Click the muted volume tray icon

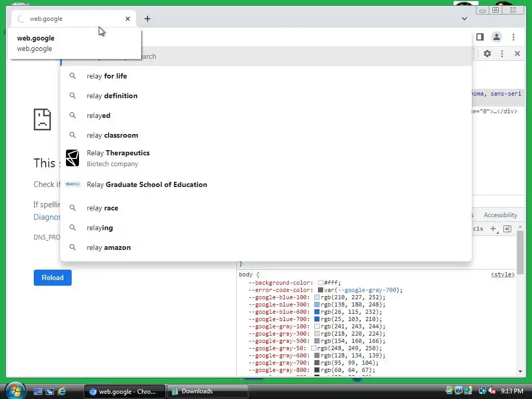(x=492, y=391)
